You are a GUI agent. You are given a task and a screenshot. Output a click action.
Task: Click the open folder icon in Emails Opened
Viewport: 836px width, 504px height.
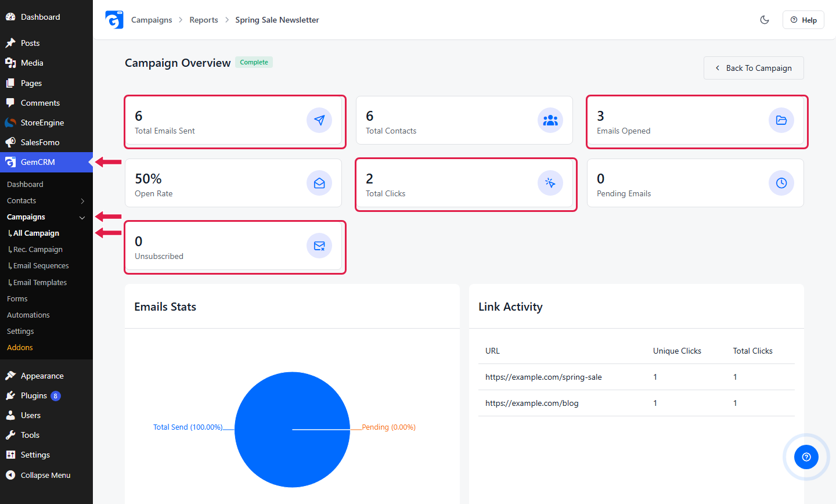click(781, 120)
